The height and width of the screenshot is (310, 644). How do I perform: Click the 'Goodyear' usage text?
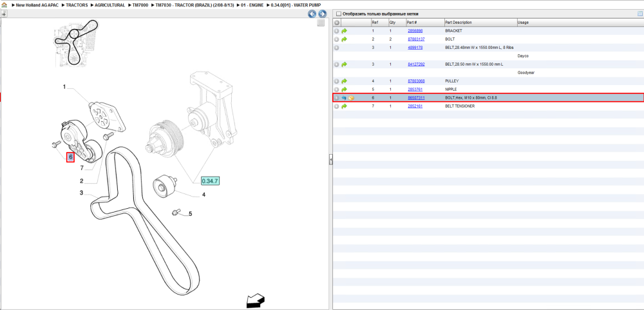point(526,73)
